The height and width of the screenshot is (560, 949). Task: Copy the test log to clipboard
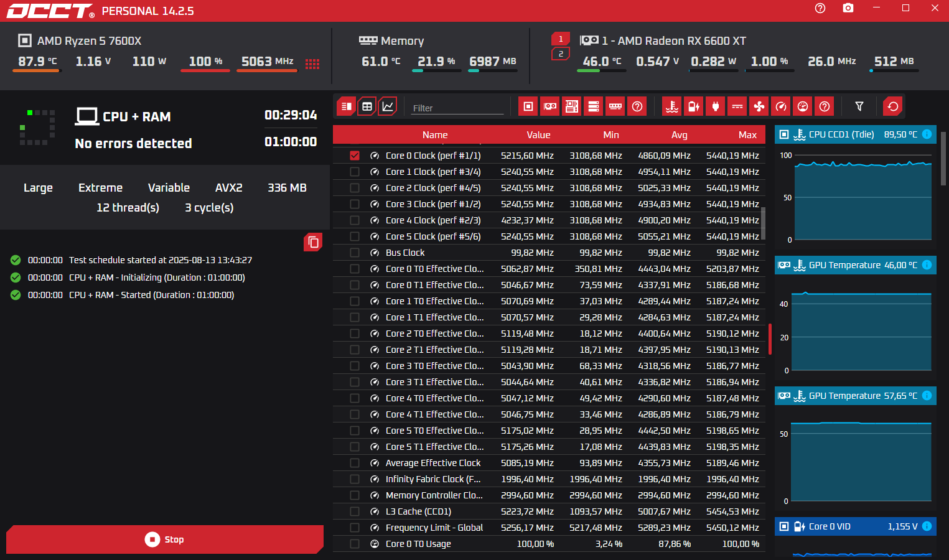coord(313,242)
